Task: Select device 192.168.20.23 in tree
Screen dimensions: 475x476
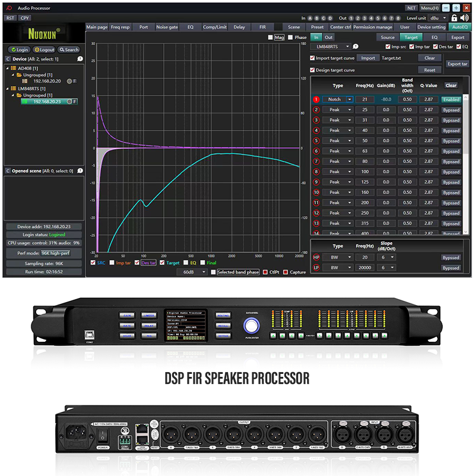Action: pyautogui.click(x=49, y=101)
